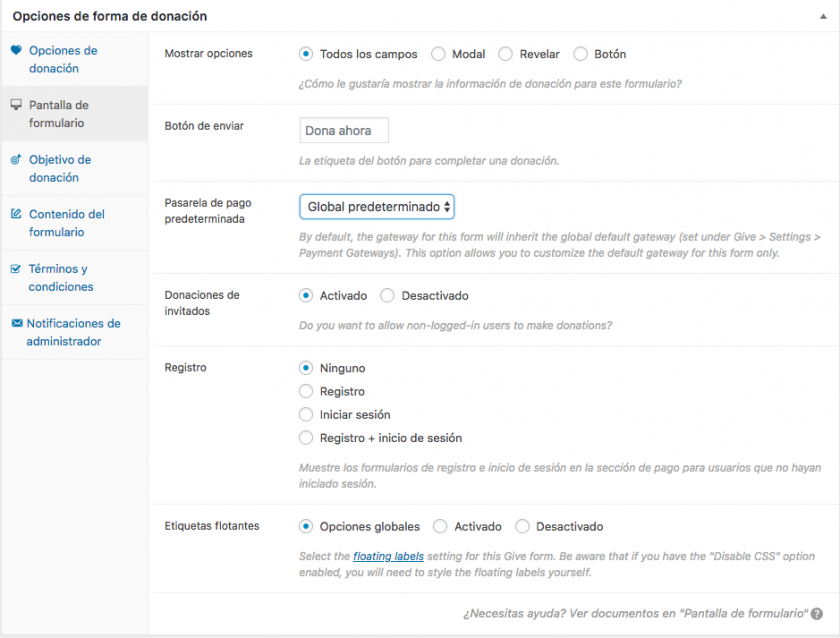Select Registro + inicio de sesión option
The height and width of the screenshot is (638, 840).
pyautogui.click(x=307, y=438)
